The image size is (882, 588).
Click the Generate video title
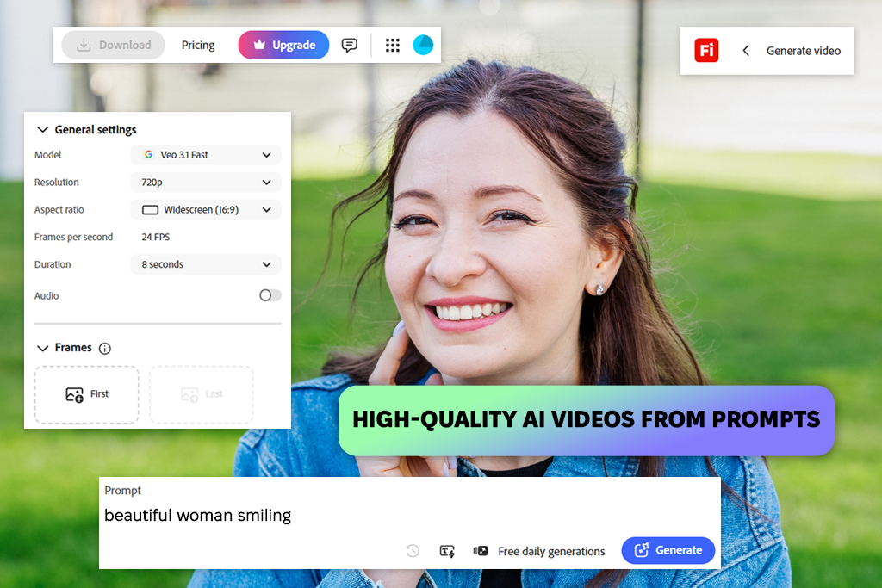click(x=804, y=51)
